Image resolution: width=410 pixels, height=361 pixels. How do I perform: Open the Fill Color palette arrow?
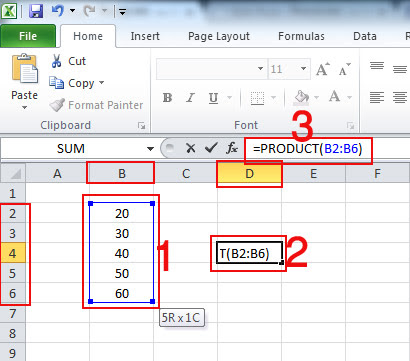pyautogui.click(x=316, y=98)
